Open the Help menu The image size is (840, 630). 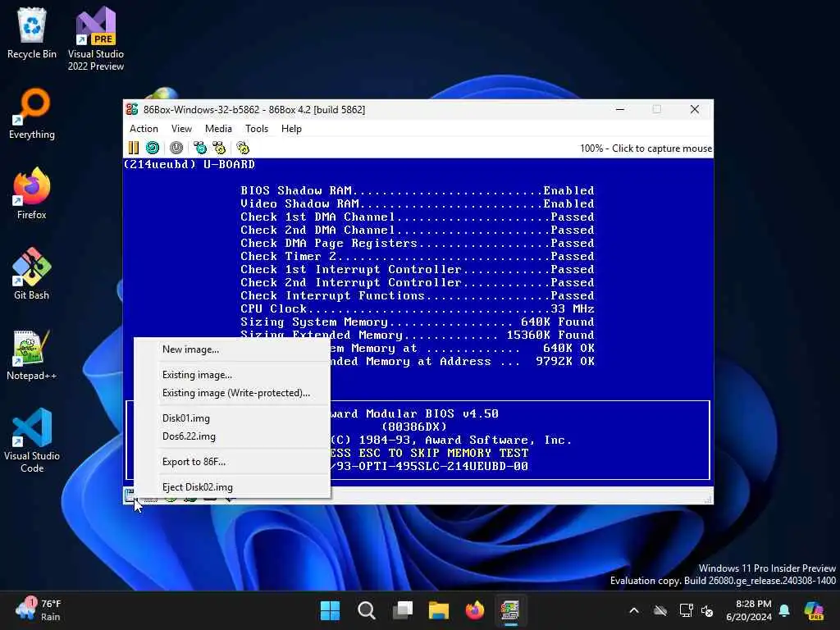click(x=291, y=129)
